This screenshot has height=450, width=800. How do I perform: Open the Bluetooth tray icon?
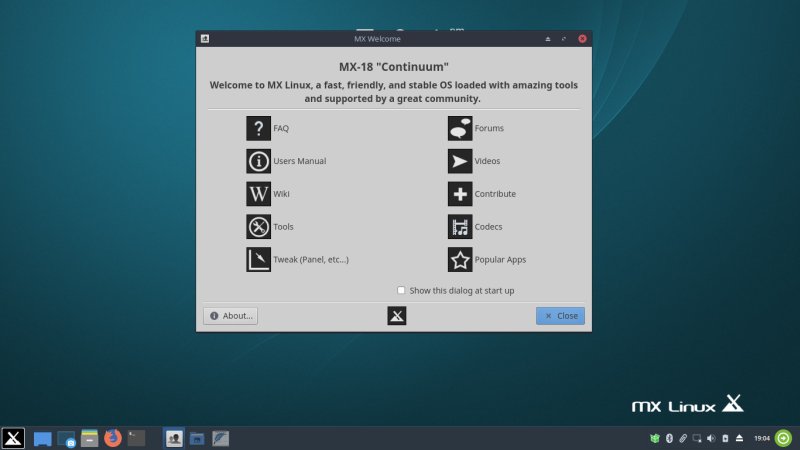click(669, 438)
